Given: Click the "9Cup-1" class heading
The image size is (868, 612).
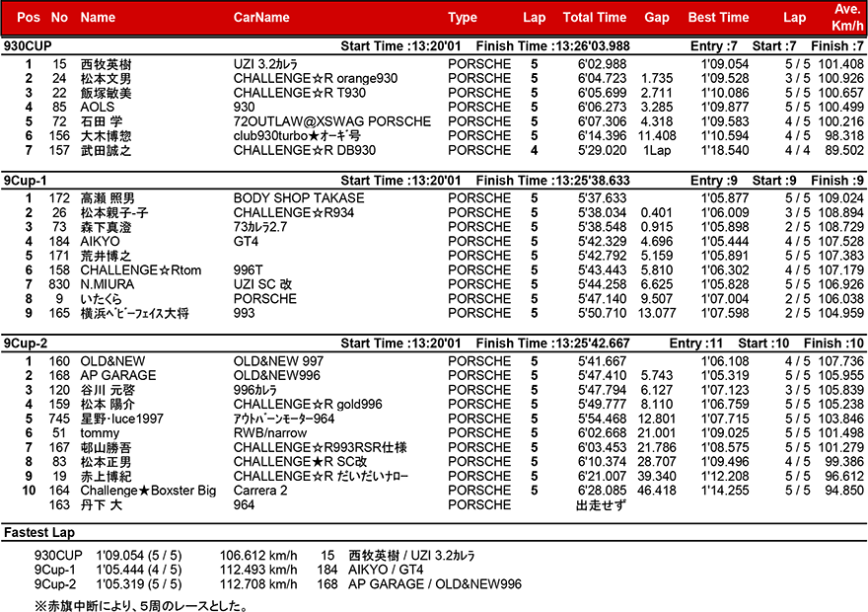Looking at the screenshot, I should click(25, 181).
